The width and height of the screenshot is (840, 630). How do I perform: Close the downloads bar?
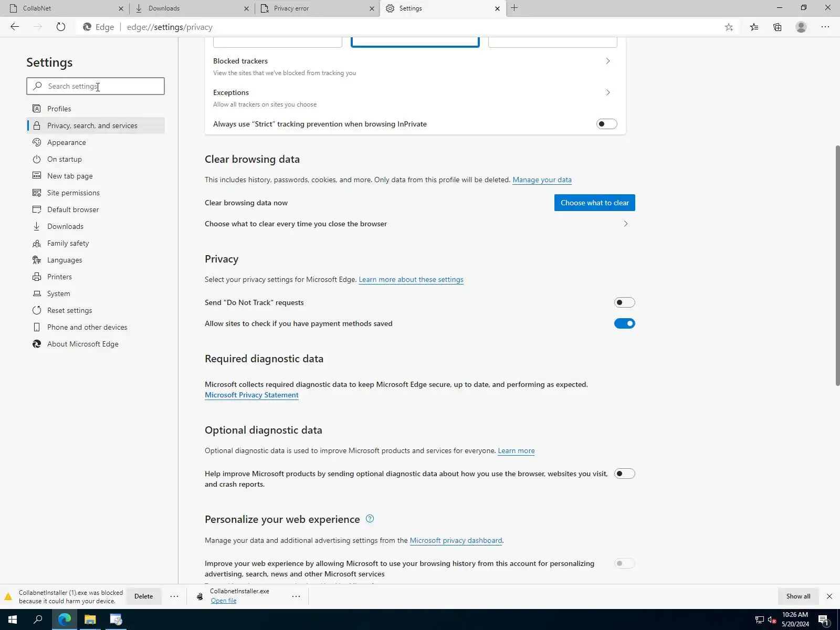[x=829, y=596]
